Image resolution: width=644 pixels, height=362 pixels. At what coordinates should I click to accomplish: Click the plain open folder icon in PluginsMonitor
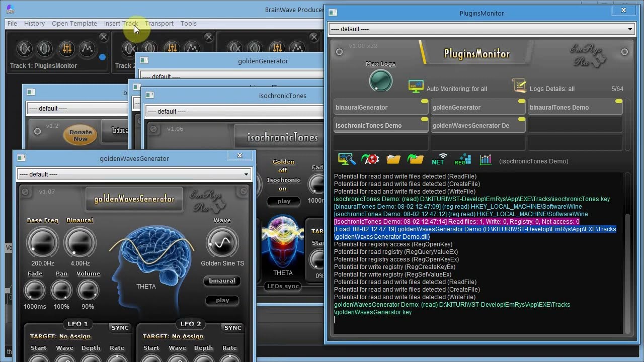393,160
